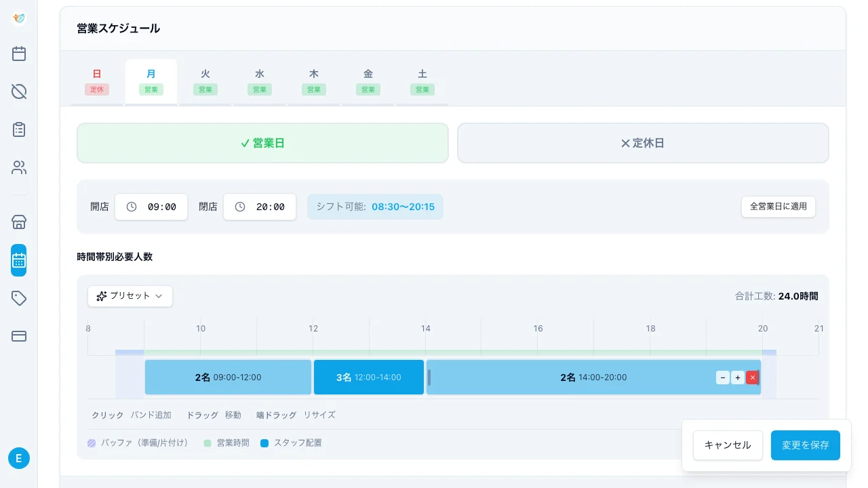Switch to the 日 day tab
Image resolution: width=868 pixels, height=488 pixels.
pyautogui.click(x=97, y=81)
